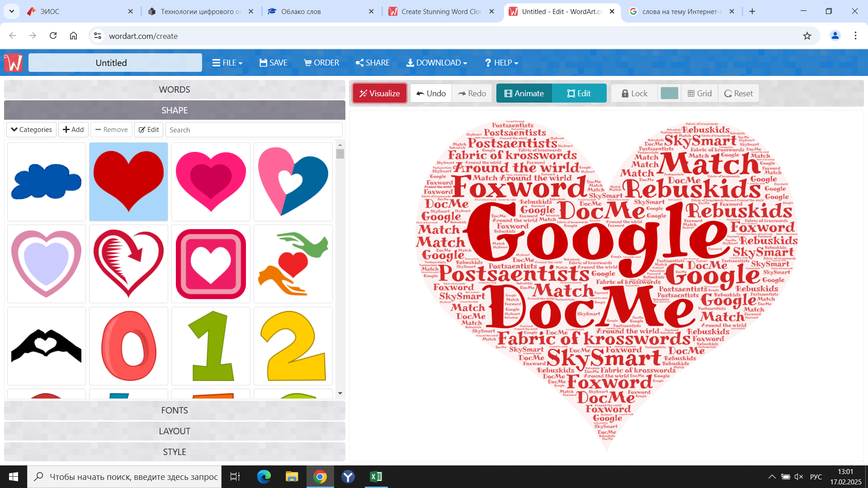
Task: Click the Redo button
Action: [472, 94]
